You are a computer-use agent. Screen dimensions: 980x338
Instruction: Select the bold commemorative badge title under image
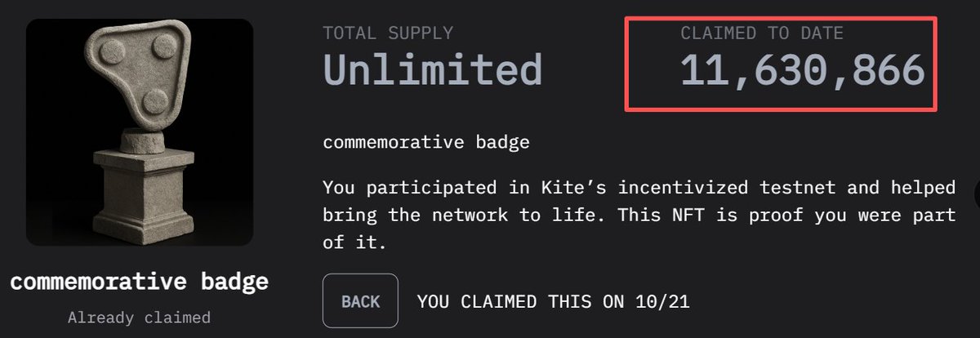[x=139, y=282]
